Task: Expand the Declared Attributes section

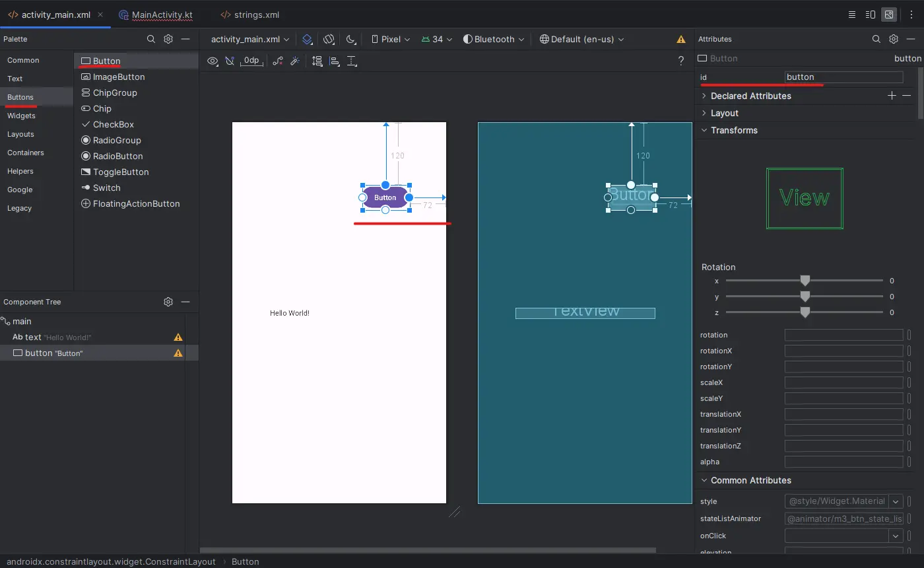Action: (704, 96)
